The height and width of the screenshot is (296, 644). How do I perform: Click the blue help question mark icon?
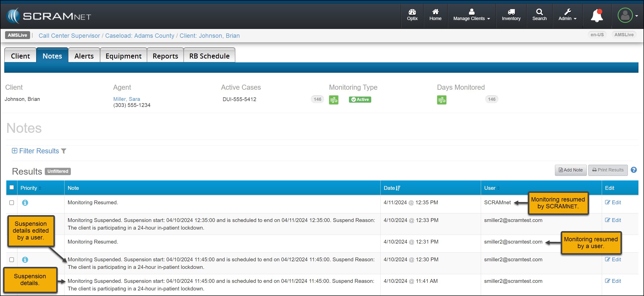(x=634, y=170)
